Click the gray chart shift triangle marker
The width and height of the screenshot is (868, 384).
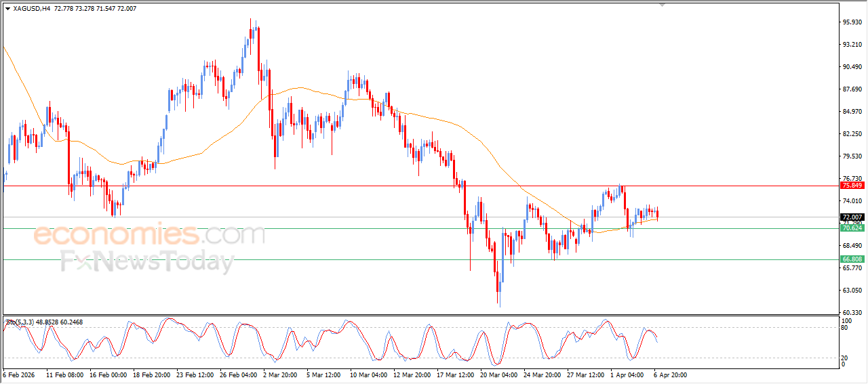point(663,4)
